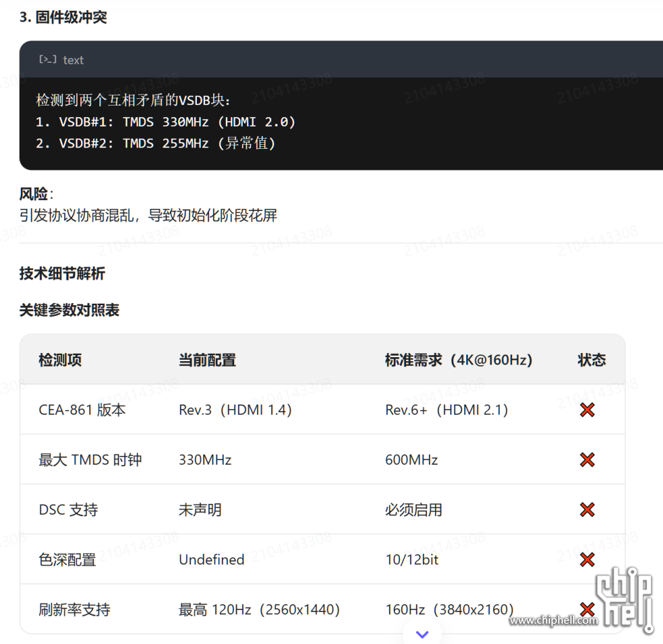Click the heading '关键参数对照表'

69,310
